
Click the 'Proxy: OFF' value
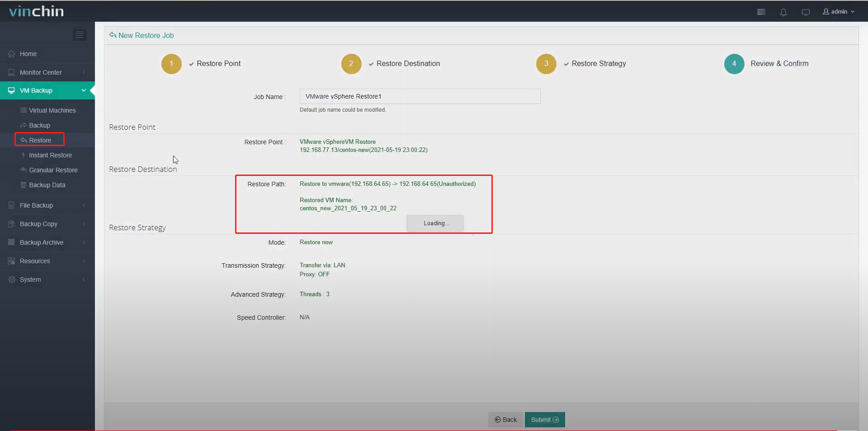(x=315, y=275)
